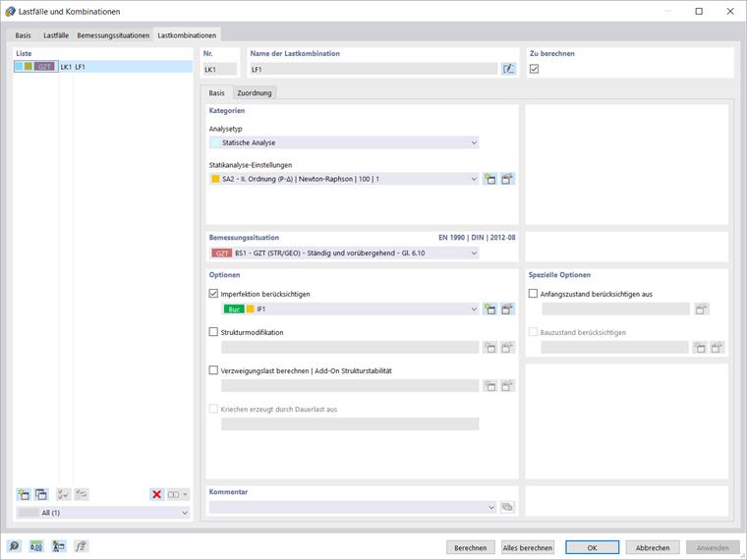The width and height of the screenshot is (747, 560).
Task: Create new static analysis settings
Action: pyautogui.click(x=489, y=179)
